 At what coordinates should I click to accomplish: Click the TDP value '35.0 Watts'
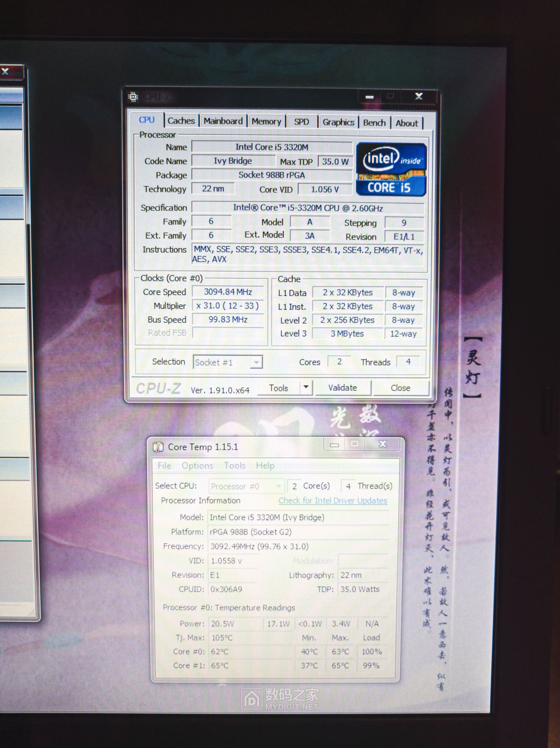364,589
